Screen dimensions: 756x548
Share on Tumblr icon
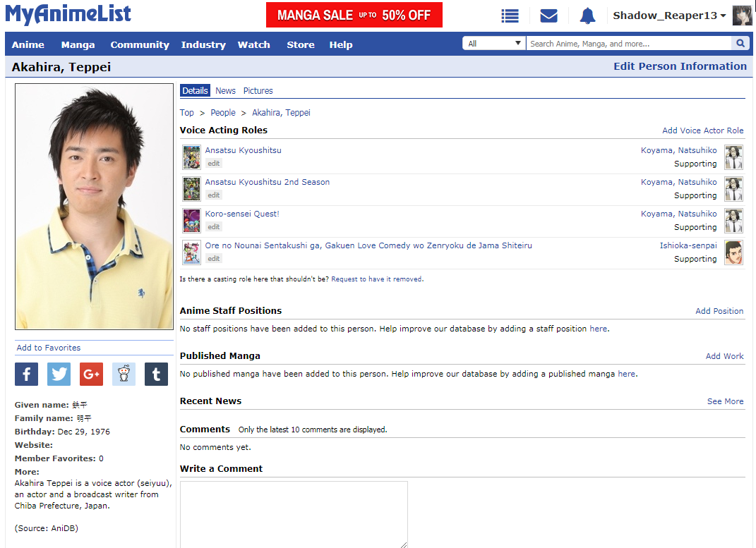pyautogui.click(x=156, y=374)
